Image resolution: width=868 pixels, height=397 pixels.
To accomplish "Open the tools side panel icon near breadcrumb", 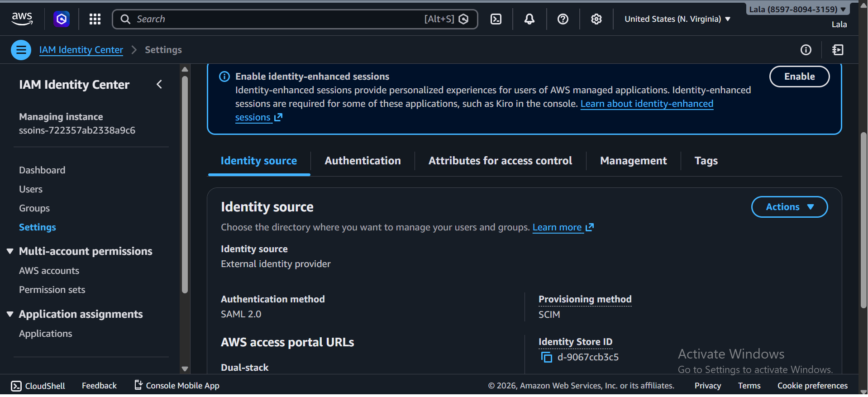I will 838,50.
